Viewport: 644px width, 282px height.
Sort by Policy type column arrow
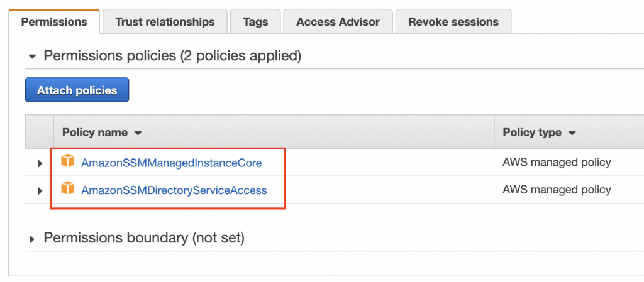click(572, 133)
